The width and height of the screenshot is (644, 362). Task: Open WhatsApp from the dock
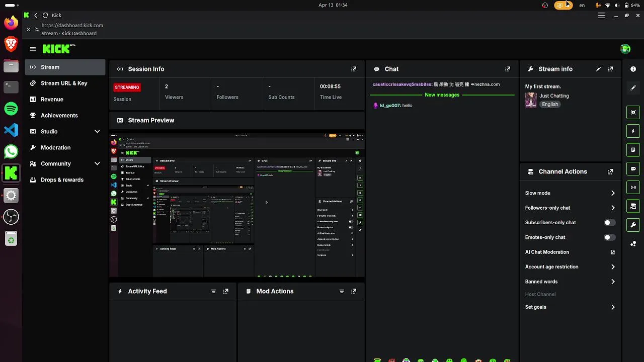point(11,151)
